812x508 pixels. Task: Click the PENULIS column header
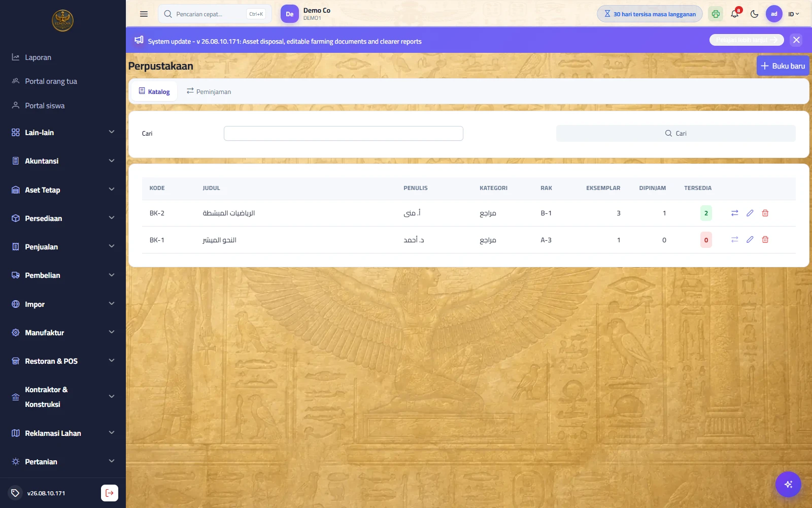tap(416, 188)
